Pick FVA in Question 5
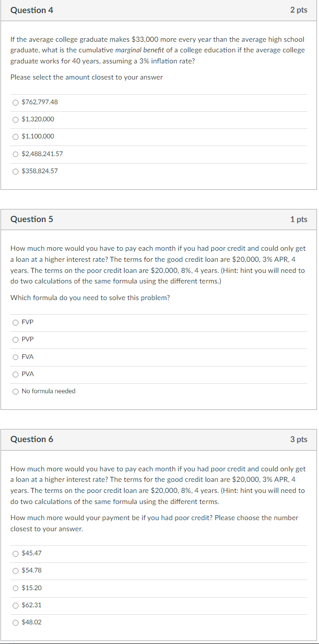The width and height of the screenshot is (319, 644). tap(16, 356)
